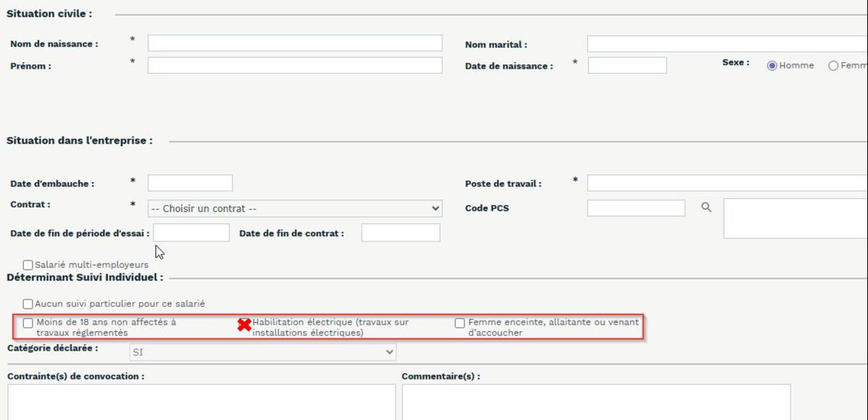Check Moins de 18 ans non affectés
868x420 pixels.
(26, 323)
